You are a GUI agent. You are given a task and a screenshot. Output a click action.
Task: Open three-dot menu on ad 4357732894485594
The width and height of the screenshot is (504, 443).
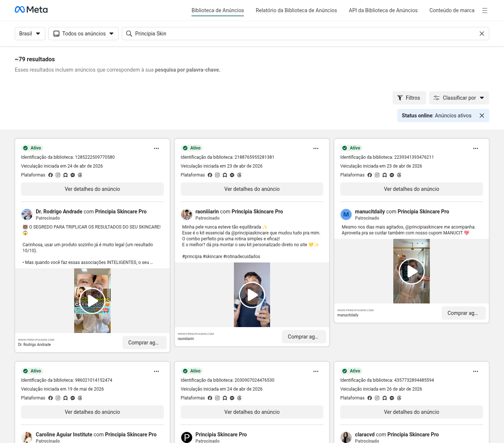[476, 371]
